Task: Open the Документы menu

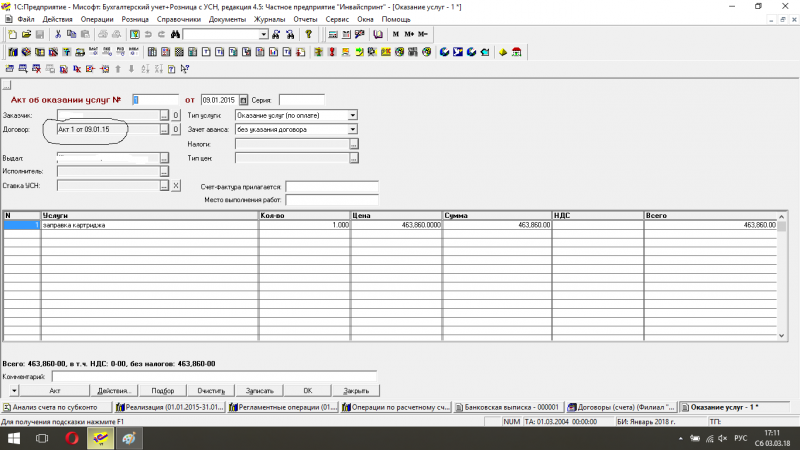Action: pyautogui.click(x=227, y=19)
